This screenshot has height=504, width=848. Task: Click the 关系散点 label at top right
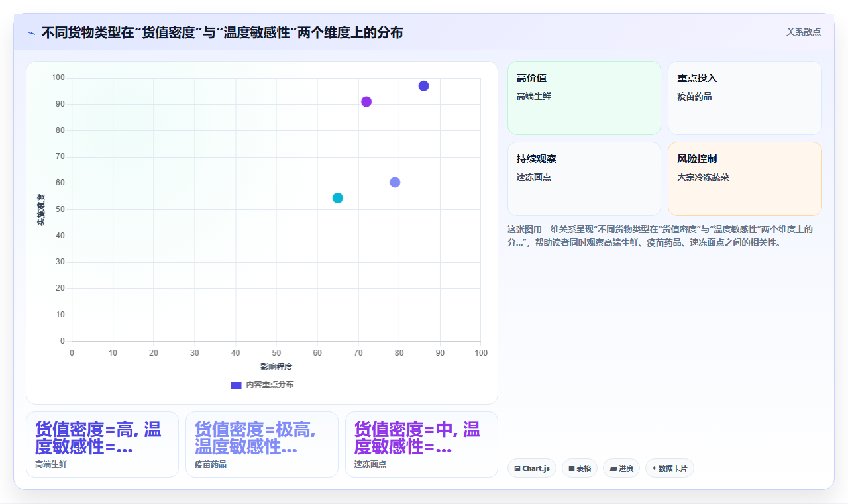(x=804, y=32)
